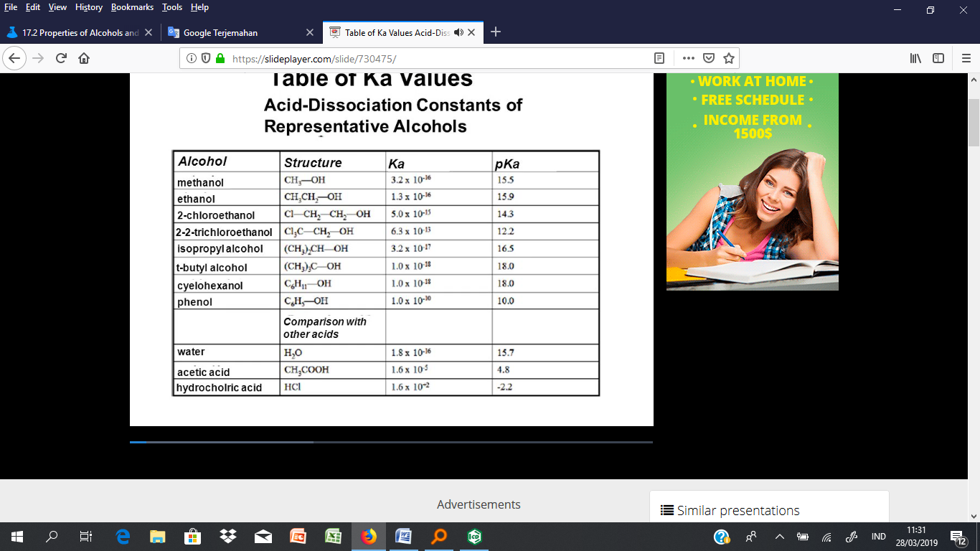Save page to Pocket icon

click(709, 59)
